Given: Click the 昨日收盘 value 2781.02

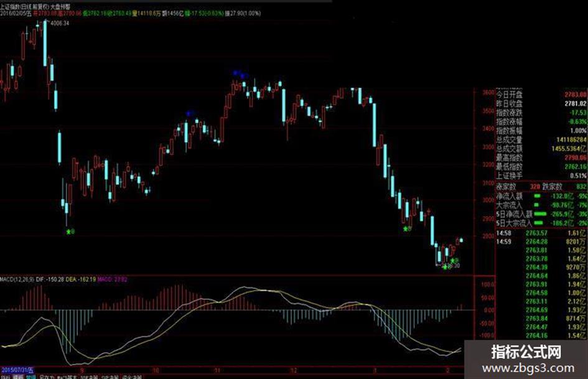Looking at the screenshot, I should (576, 103).
